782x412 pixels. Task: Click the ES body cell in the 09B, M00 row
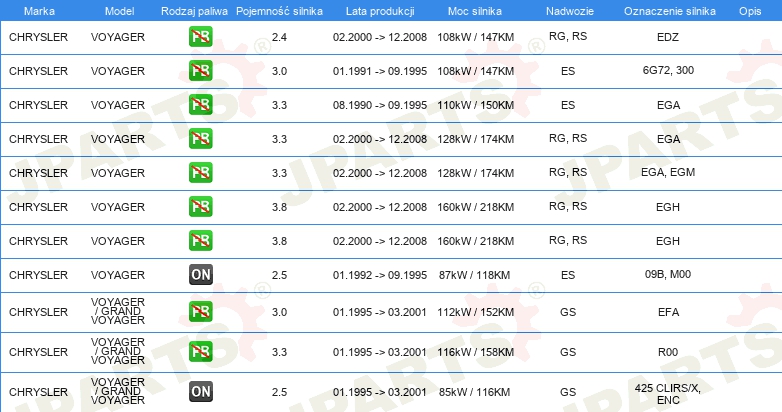pyautogui.click(x=568, y=275)
